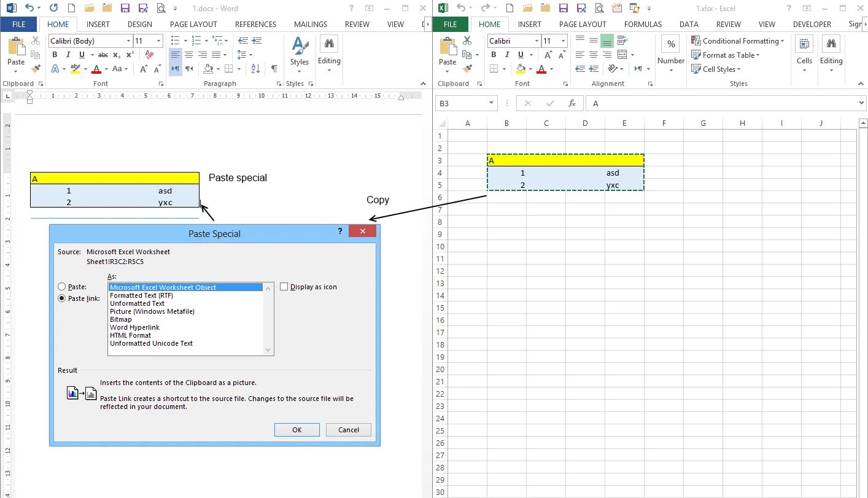Click Excel's Wrap Text icon

[x=622, y=41]
